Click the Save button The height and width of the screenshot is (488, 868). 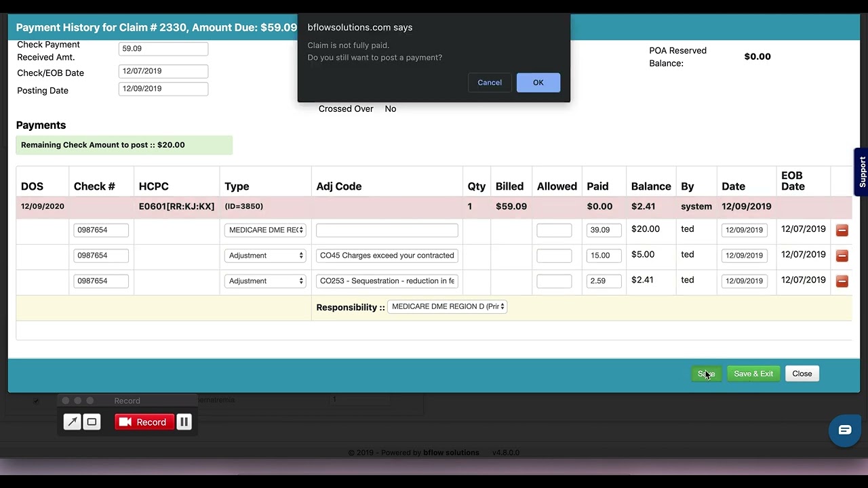click(706, 373)
